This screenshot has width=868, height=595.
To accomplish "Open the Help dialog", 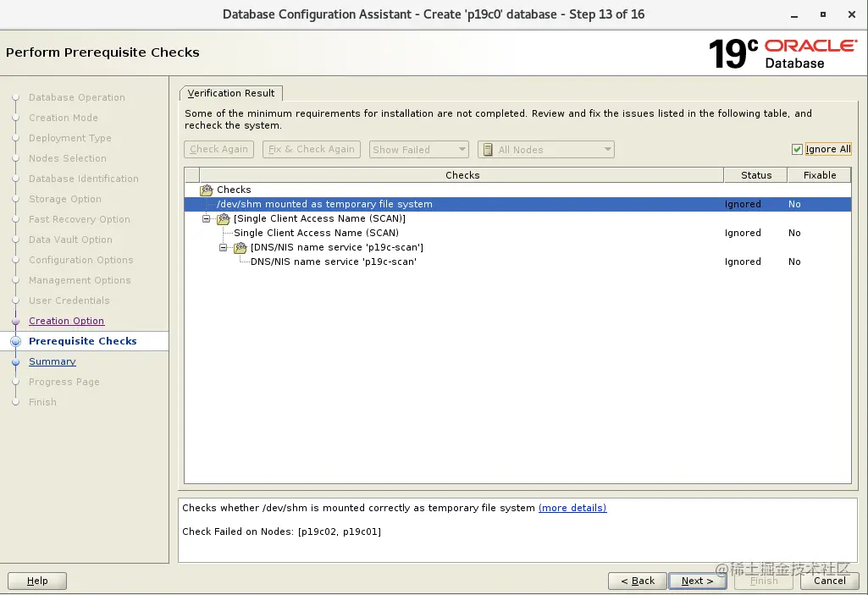I will point(37,581).
